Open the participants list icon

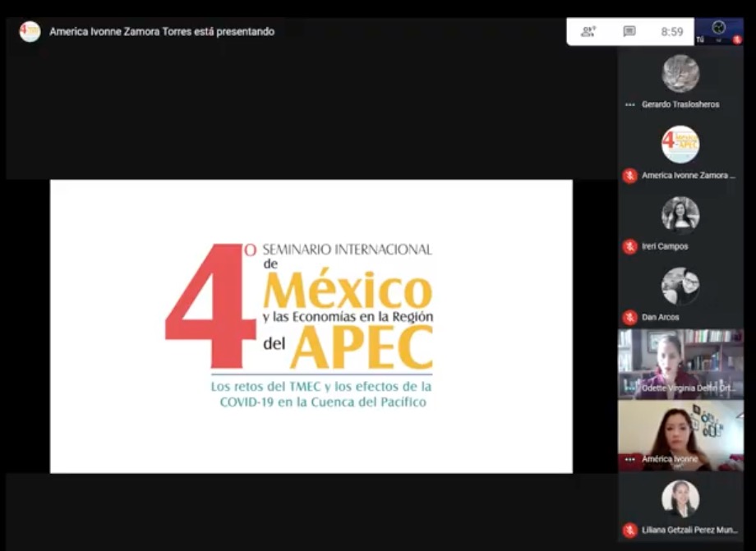coord(588,32)
